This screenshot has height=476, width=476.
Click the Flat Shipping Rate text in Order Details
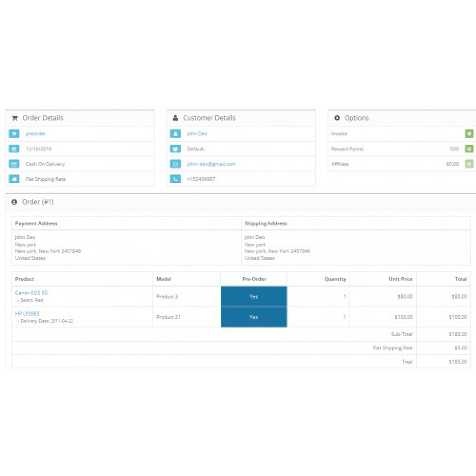pyautogui.click(x=46, y=179)
